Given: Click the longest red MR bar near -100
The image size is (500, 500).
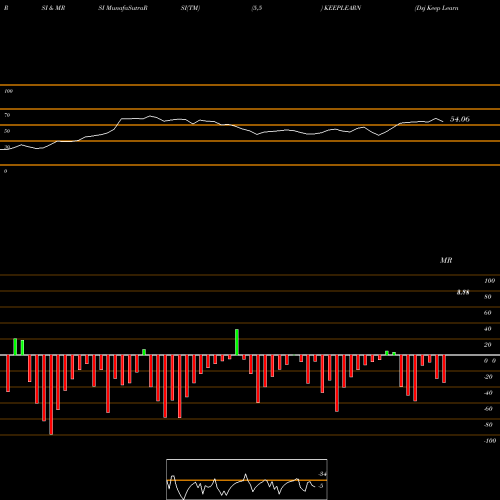Looking at the screenshot, I should pyautogui.click(x=51, y=395).
